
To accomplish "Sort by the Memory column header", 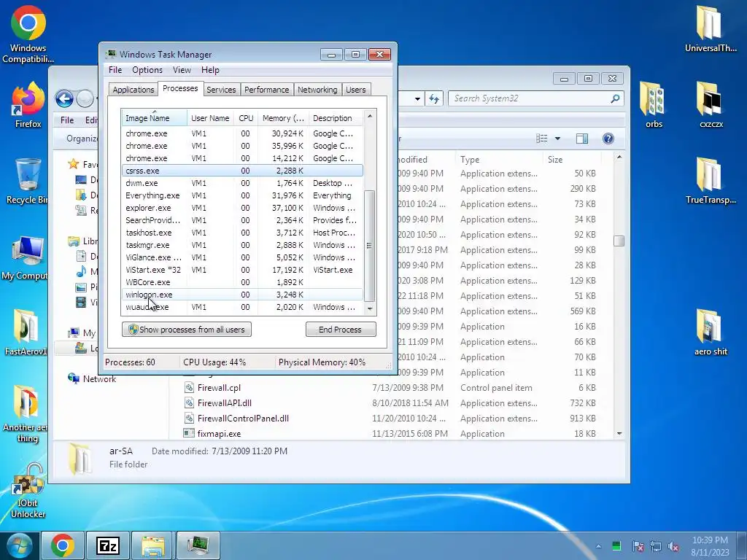I will pos(283,118).
